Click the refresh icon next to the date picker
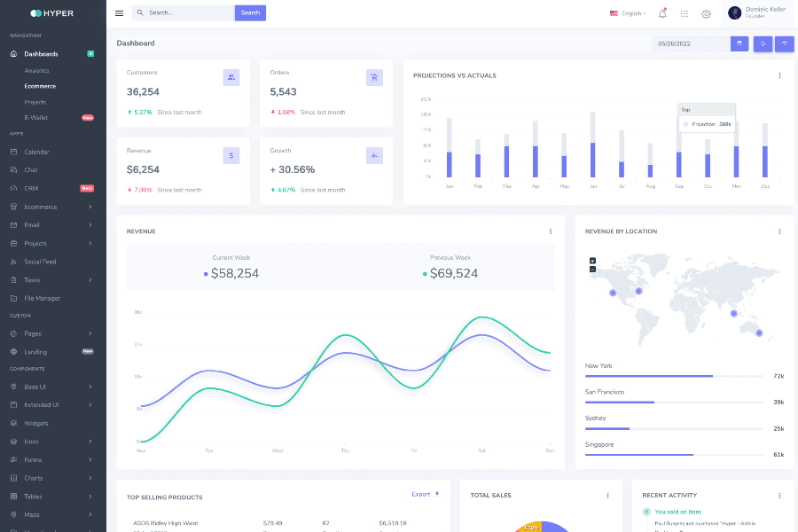This screenshot has height=532, width=798. (x=763, y=43)
